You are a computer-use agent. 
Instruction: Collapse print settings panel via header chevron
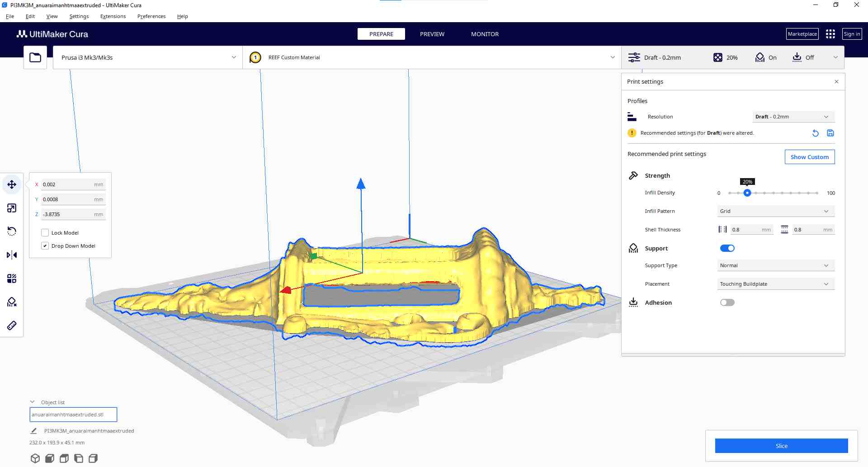(x=835, y=57)
